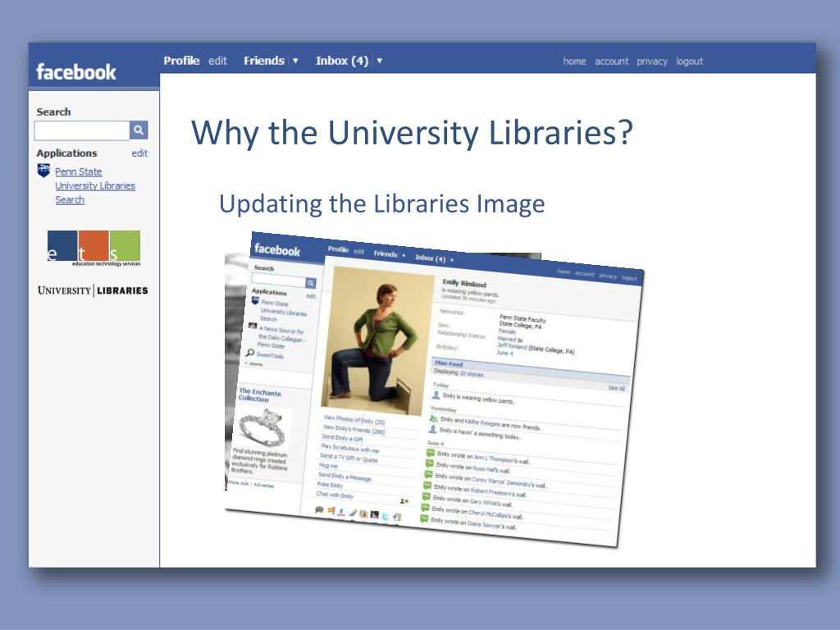Click "Chat with Emily"

click(x=335, y=495)
